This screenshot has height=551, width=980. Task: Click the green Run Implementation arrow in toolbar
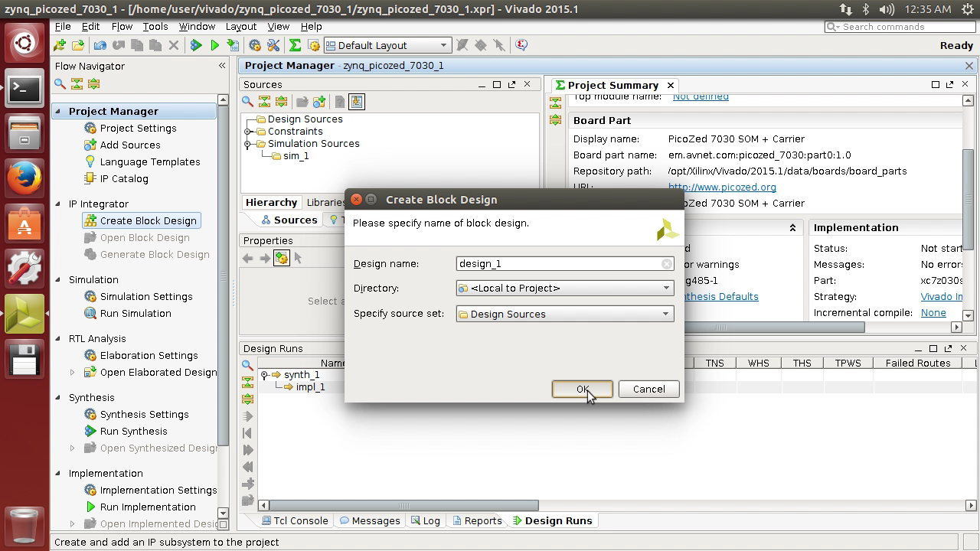coord(214,45)
